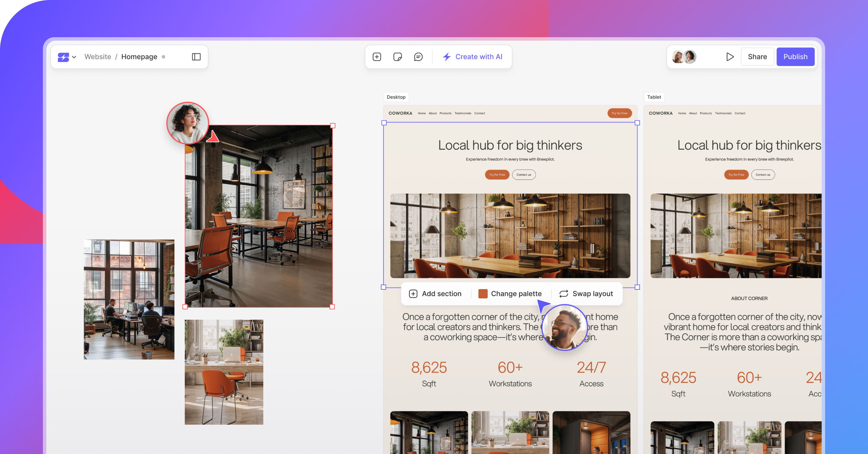This screenshot has height=454, width=868.
Task: Click the Swap layout arrows icon
Action: click(x=564, y=294)
